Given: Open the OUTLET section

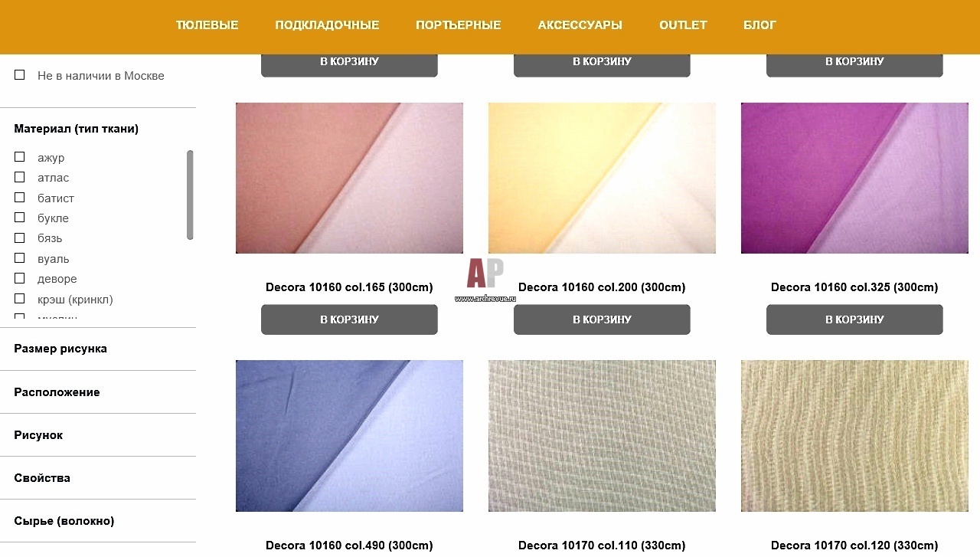Looking at the screenshot, I should tap(683, 25).
